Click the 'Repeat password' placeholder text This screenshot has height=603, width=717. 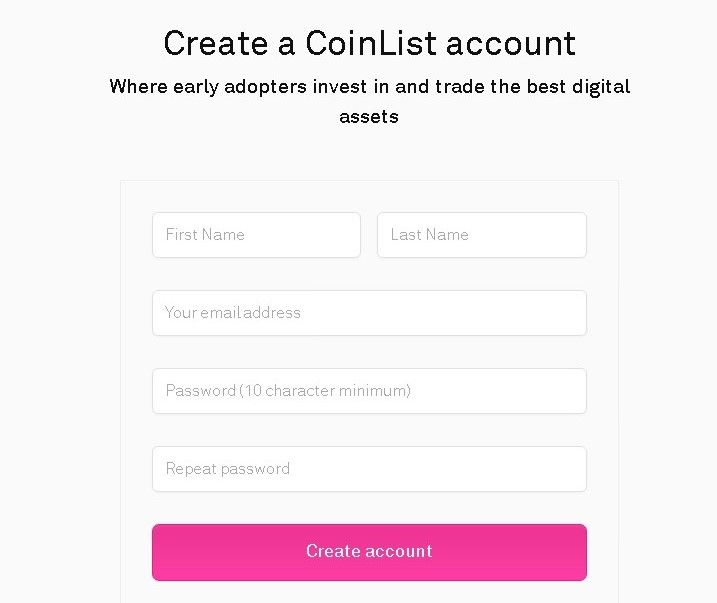[x=228, y=469]
